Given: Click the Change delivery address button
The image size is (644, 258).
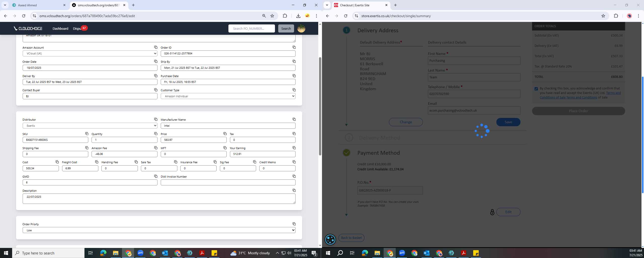Looking at the screenshot, I should (406, 122).
